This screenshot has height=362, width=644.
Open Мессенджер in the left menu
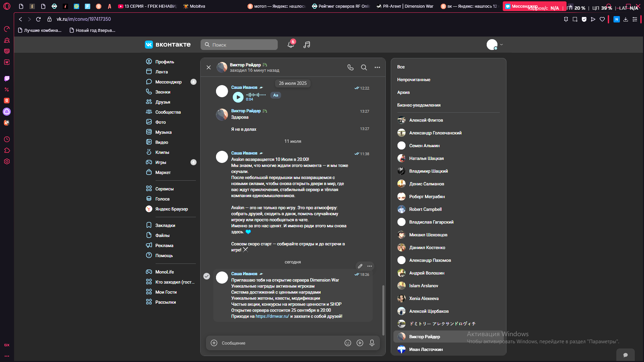click(x=168, y=82)
